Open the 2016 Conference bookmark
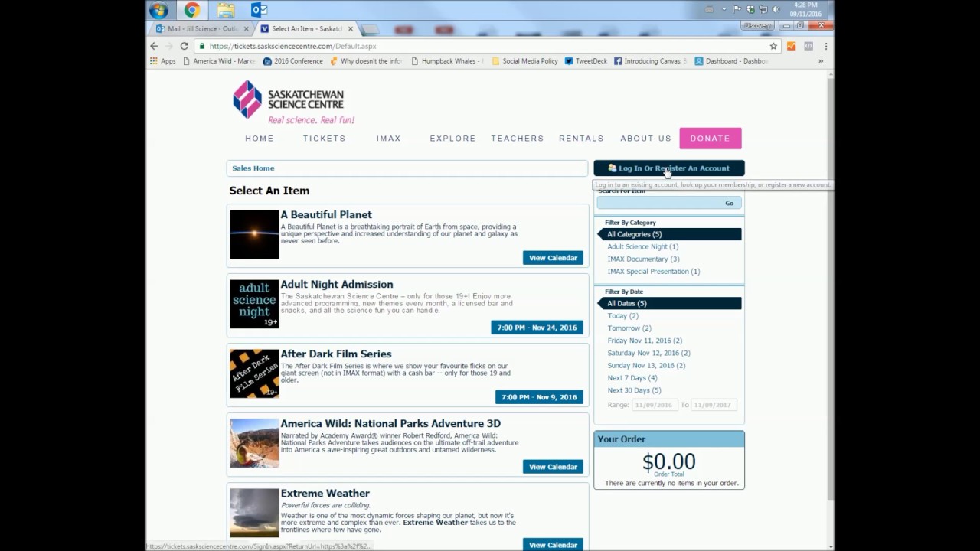The width and height of the screenshot is (980, 551). (293, 61)
